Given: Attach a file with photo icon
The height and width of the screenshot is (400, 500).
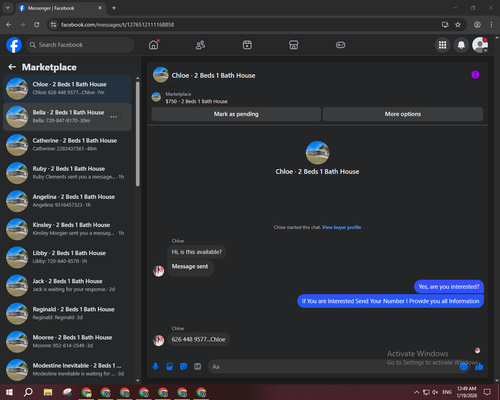Looking at the screenshot, I should [x=169, y=367].
